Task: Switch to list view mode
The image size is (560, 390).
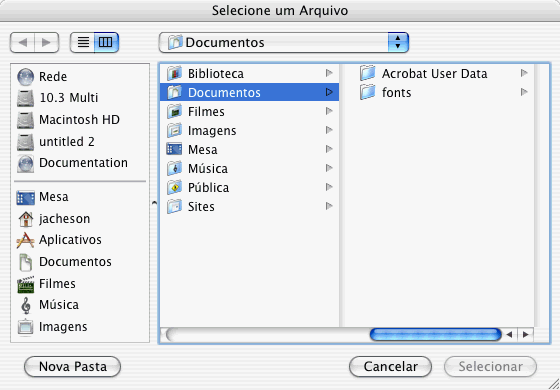Action: tap(83, 42)
